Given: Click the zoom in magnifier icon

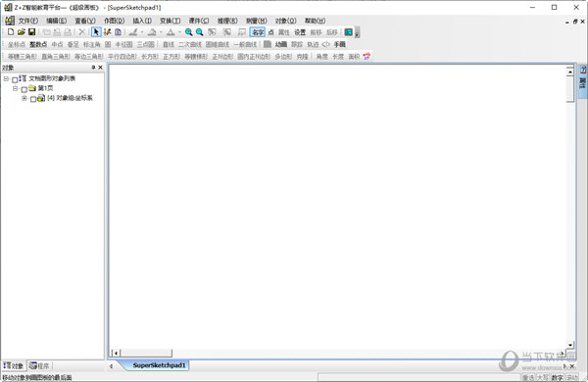Looking at the screenshot, I should tap(188, 32).
